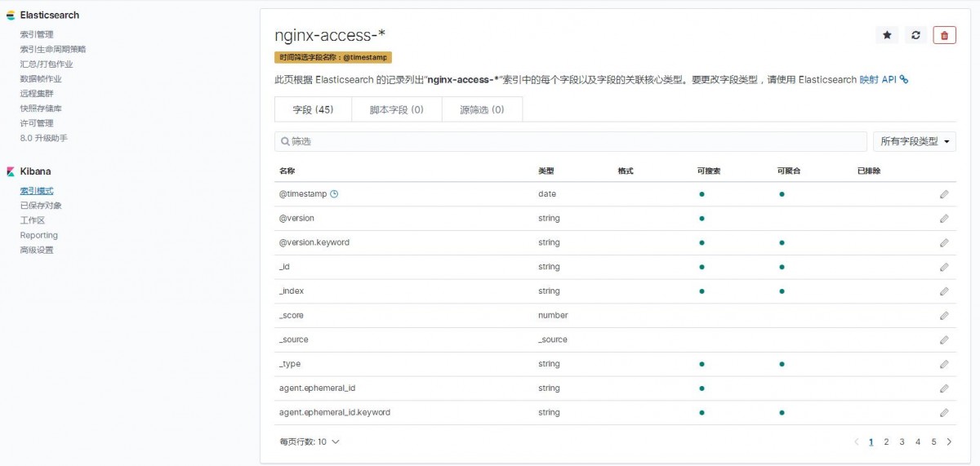980x466 pixels.
Task: Open the 所有字段类型 filter dropdown
Action: 915,141
